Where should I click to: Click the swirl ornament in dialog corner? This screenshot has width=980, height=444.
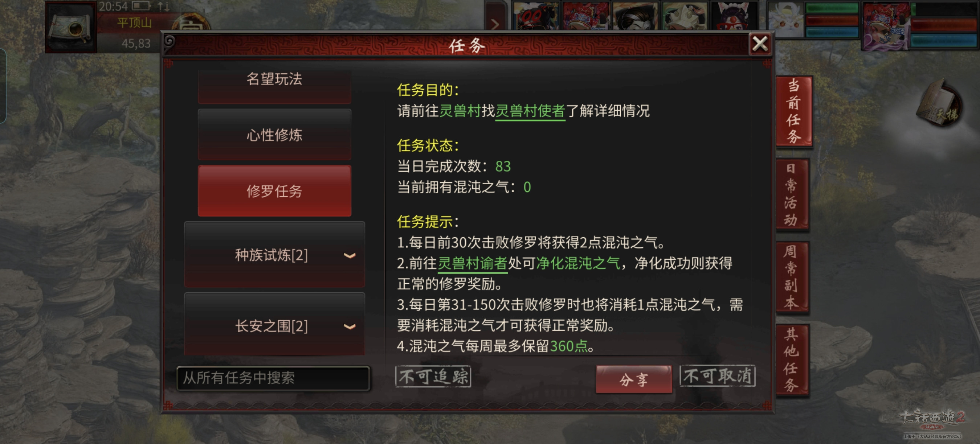(x=169, y=41)
